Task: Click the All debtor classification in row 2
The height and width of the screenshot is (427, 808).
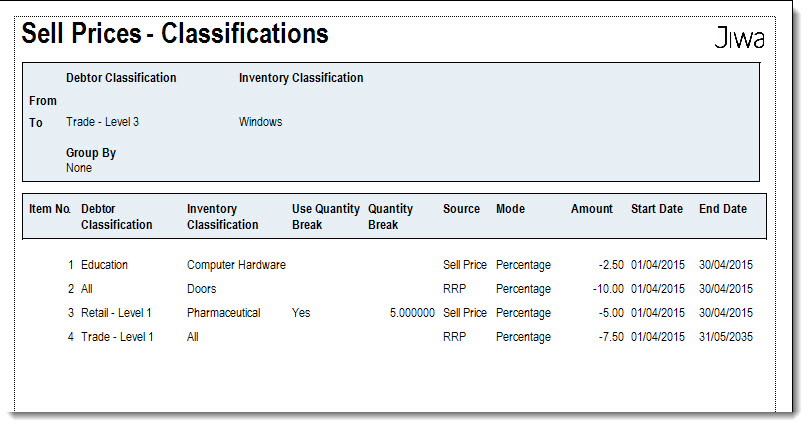Action: tap(87, 289)
